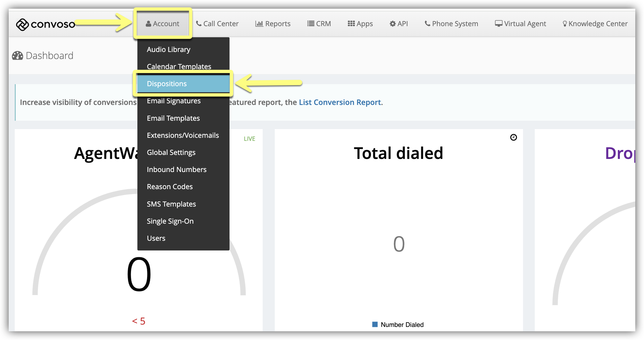Image resolution: width=644 pixels, height=340 pixels.
Task: Click the LIVE indicator label
Action: [x=250, y=139]
